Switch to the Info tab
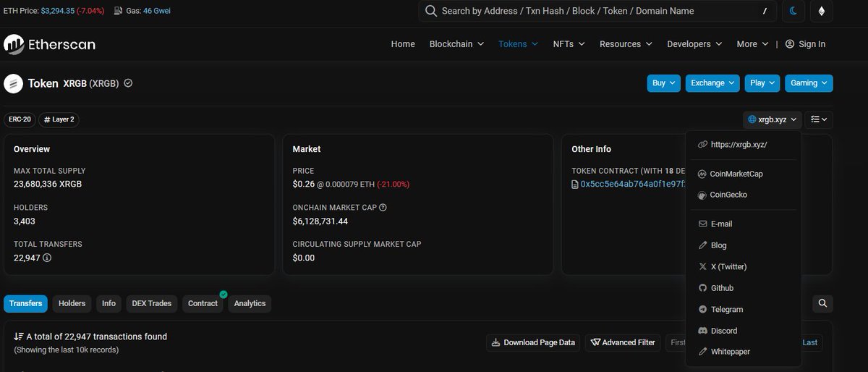This screenshot has height=372, width=868. [109, 303]
